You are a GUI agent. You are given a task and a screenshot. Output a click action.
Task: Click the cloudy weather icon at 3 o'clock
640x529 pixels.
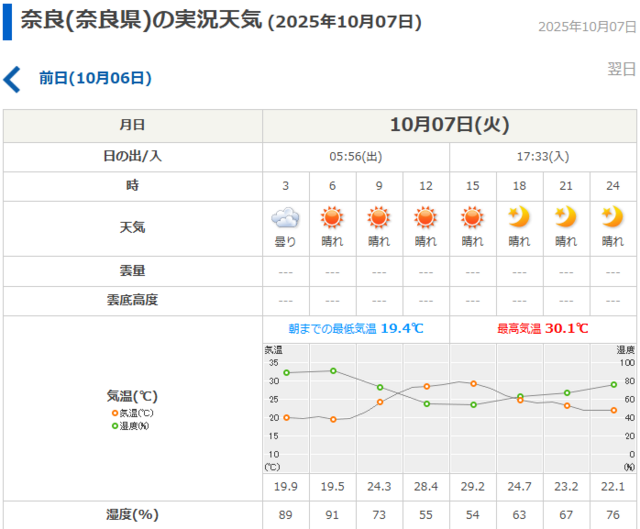[286, 217]
